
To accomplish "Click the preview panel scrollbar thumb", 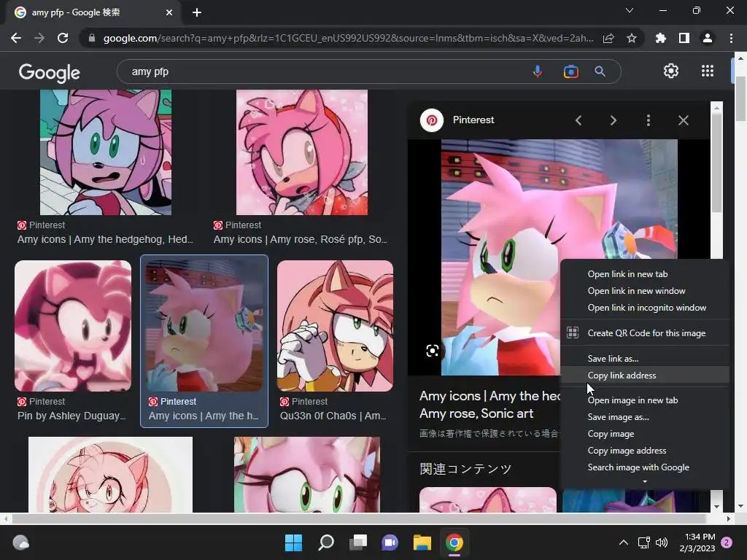I will 716,163.
